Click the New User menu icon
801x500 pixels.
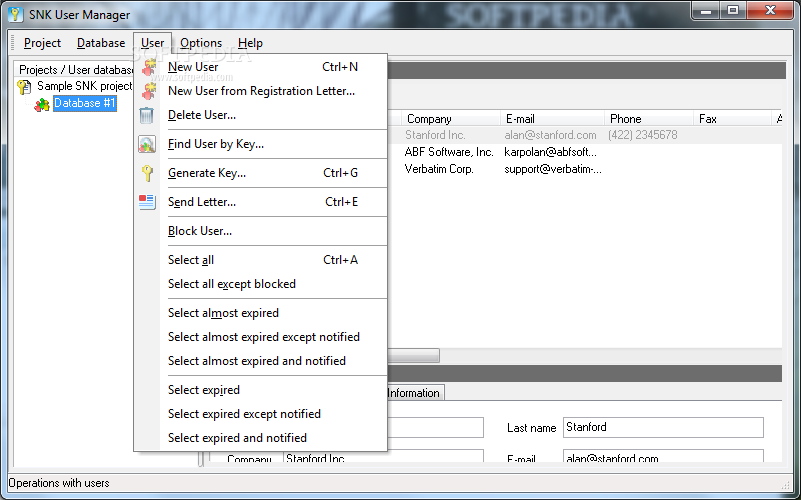point(148,67)
